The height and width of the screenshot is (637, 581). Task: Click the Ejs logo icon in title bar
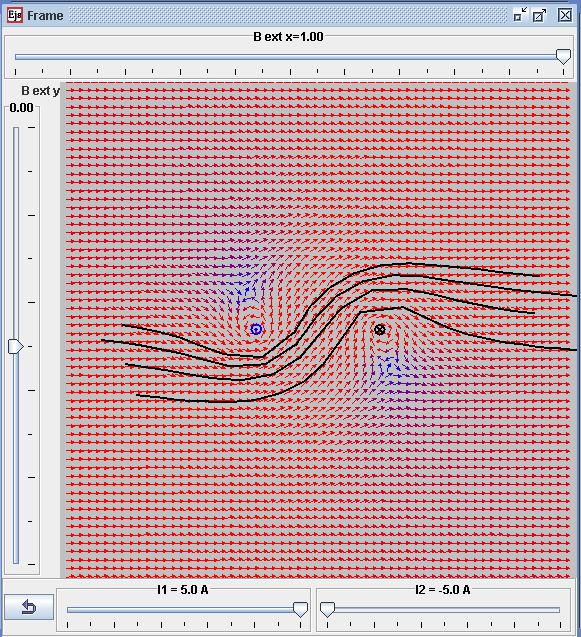pos(15,15)
